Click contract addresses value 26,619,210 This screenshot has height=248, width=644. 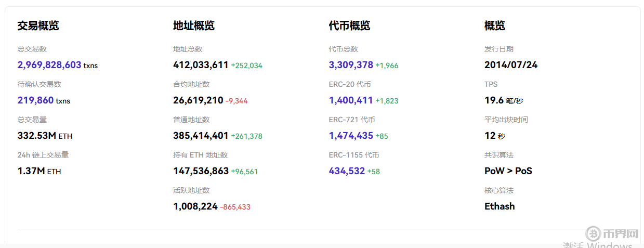[198, 100]
